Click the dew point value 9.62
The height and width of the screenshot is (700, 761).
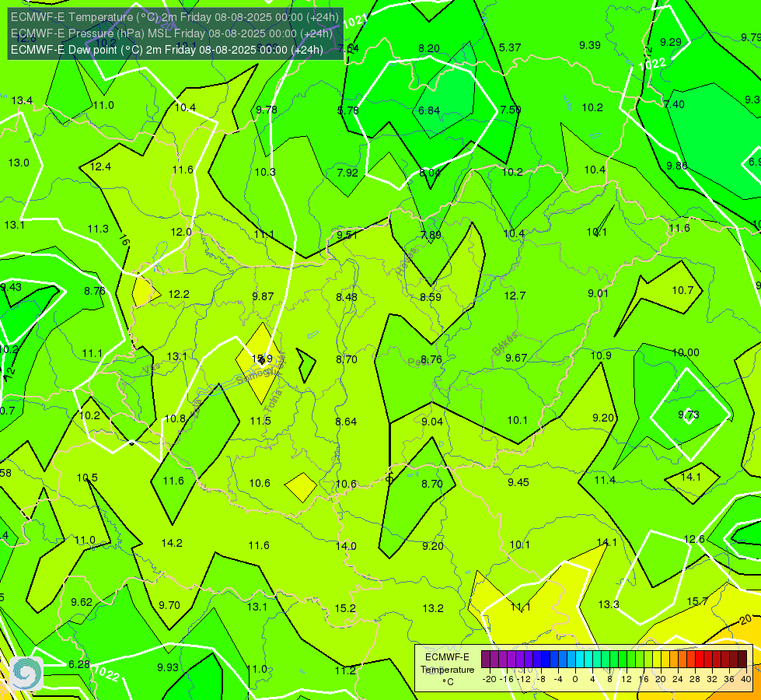pyautogui.click(x=82, y=602)
